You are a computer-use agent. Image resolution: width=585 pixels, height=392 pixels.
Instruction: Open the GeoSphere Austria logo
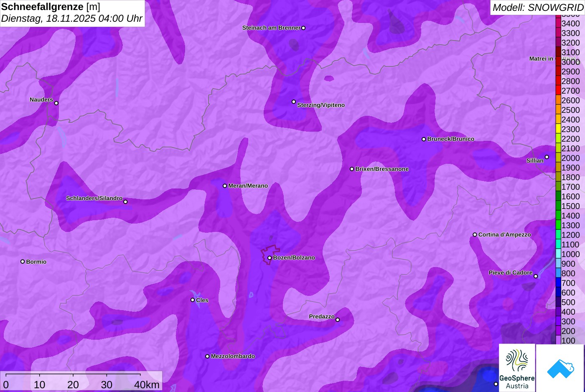point(517,368)
